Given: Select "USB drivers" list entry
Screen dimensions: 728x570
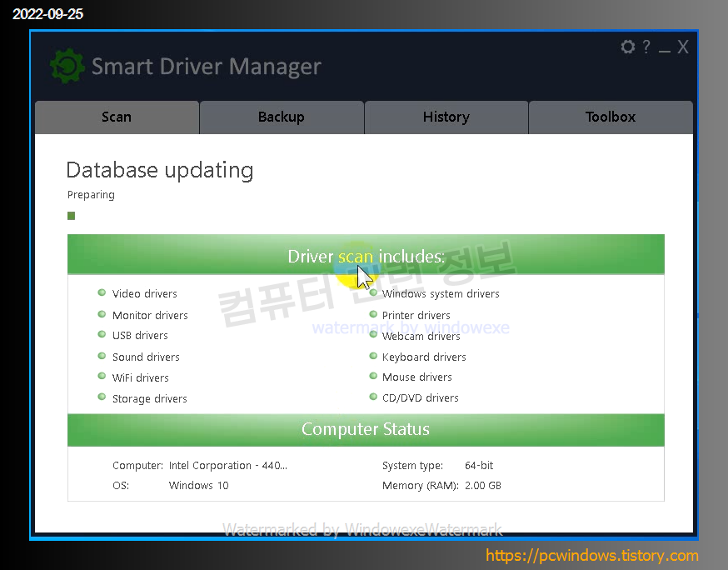Looking at the screenshot, I should (x=140, y=335).
